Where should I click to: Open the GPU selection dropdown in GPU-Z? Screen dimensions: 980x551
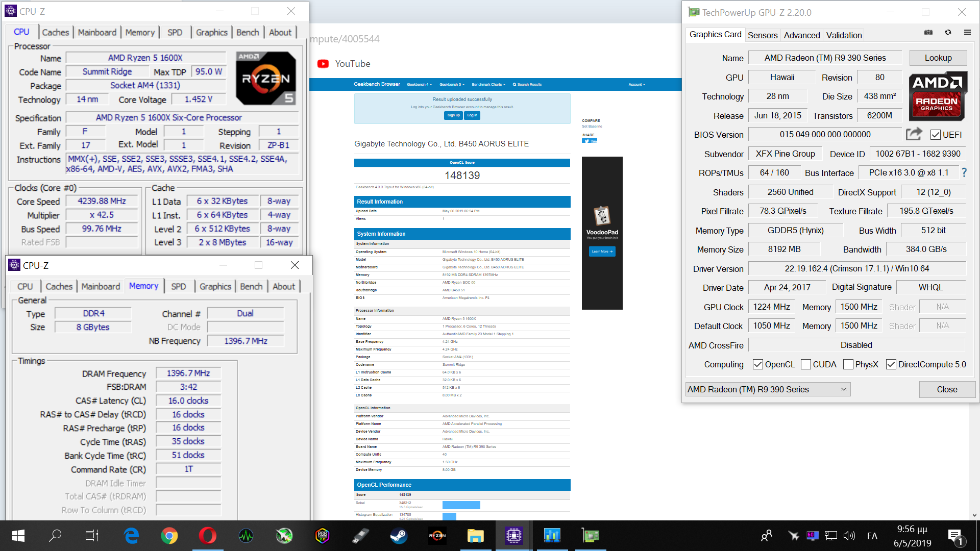tap(768, 389)
